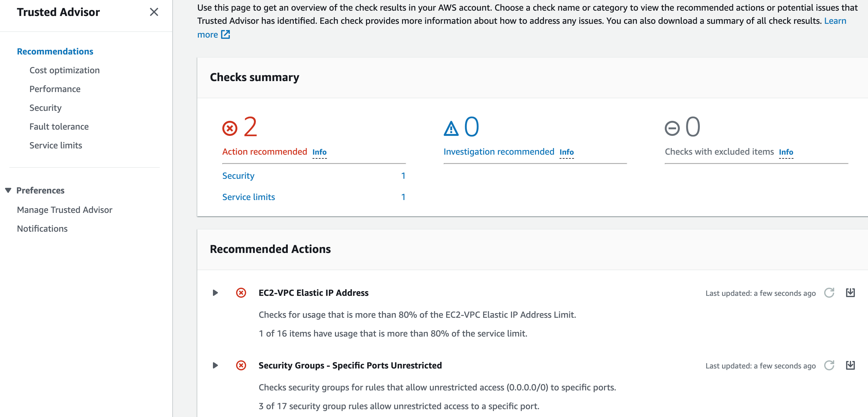
Task: Expand the EC2-VPC Elastic IP Address check
Action: (x=215, y=293)
